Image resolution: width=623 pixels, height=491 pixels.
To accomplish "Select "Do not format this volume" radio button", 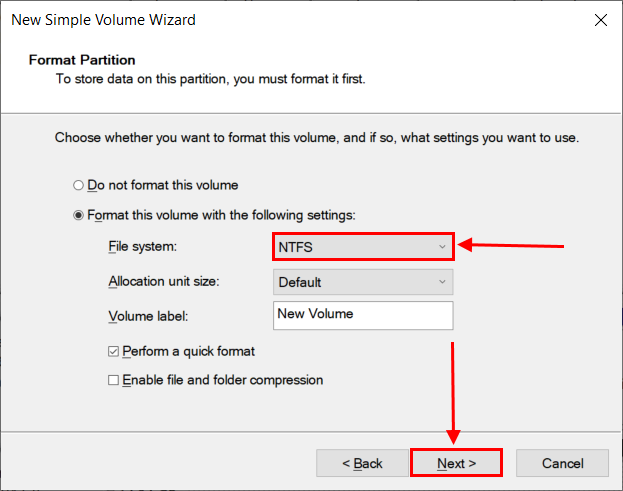I will (x=78, y=185).
